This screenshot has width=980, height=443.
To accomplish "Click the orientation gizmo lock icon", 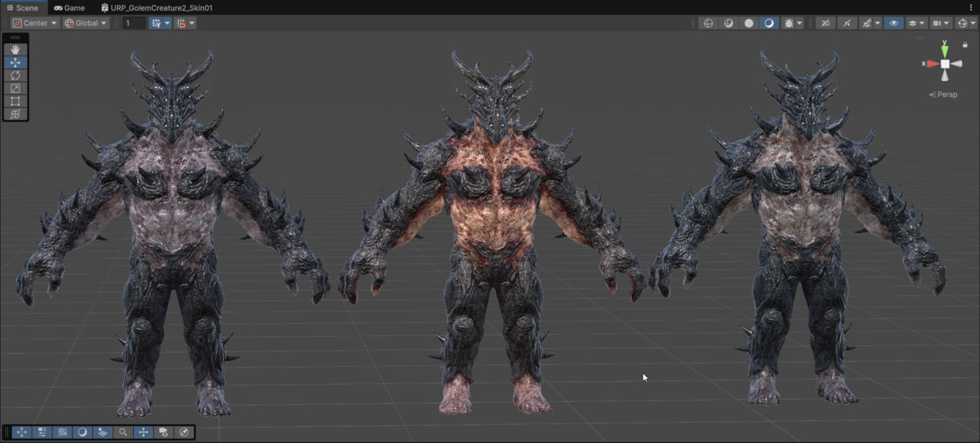I will pyautogui.click(x=965, y=46).
